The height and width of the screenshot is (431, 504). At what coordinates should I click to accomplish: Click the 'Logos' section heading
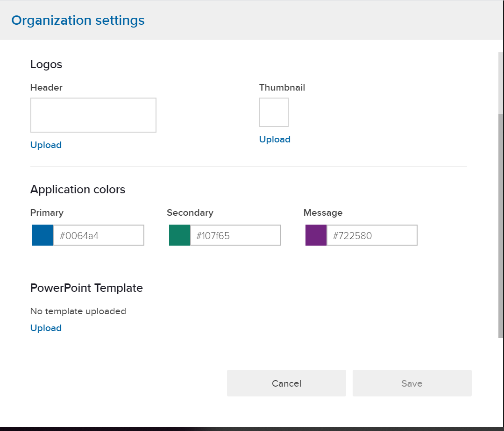click(x=46, y=64)
